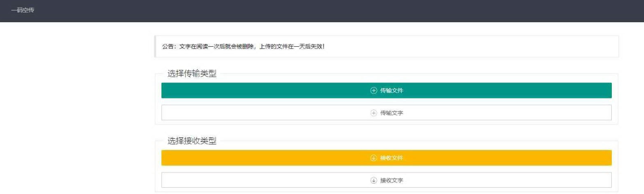Click the 传输文字 button
Image resolution: width=644 pixels, height=194 pixels.
386,112
